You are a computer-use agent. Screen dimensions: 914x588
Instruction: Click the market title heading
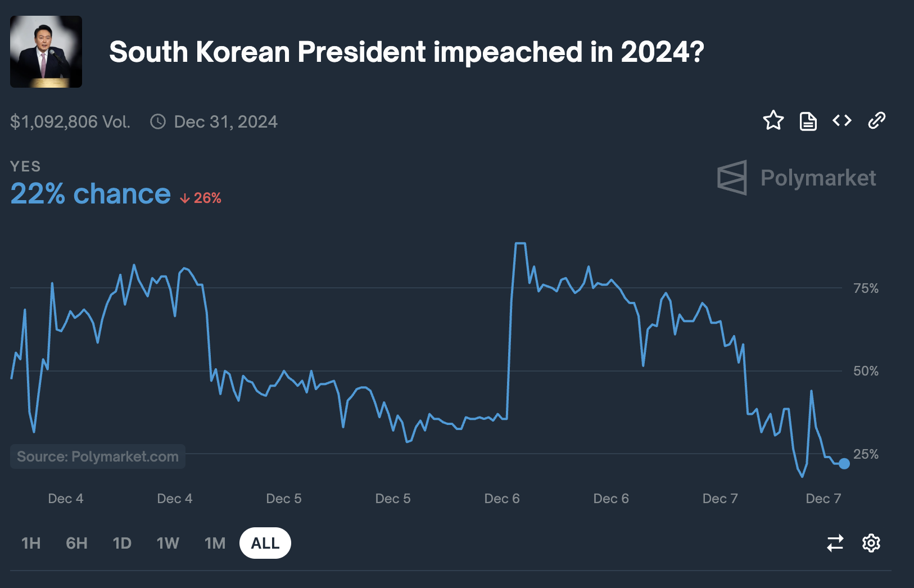click(406, 52)
